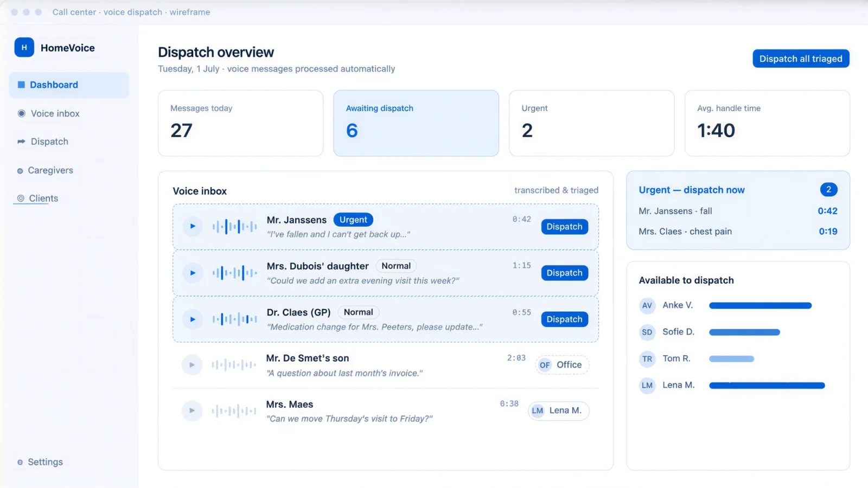Click waveform of Dr. Claes message
868x488 pixels.
coord(234,319)
